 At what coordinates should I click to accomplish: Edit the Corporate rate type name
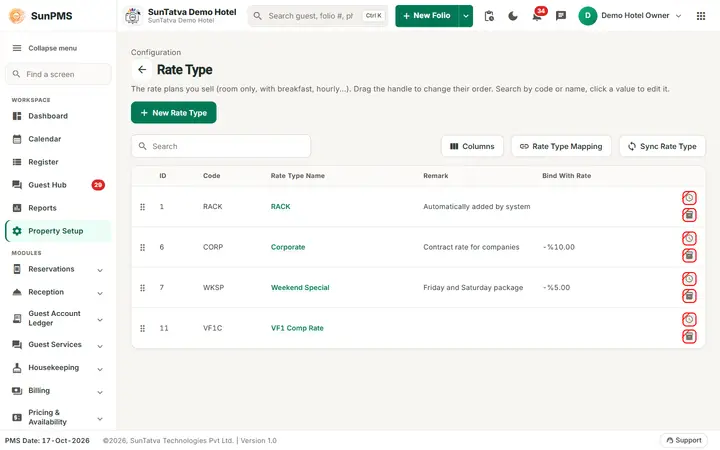[x=288, y=247]
